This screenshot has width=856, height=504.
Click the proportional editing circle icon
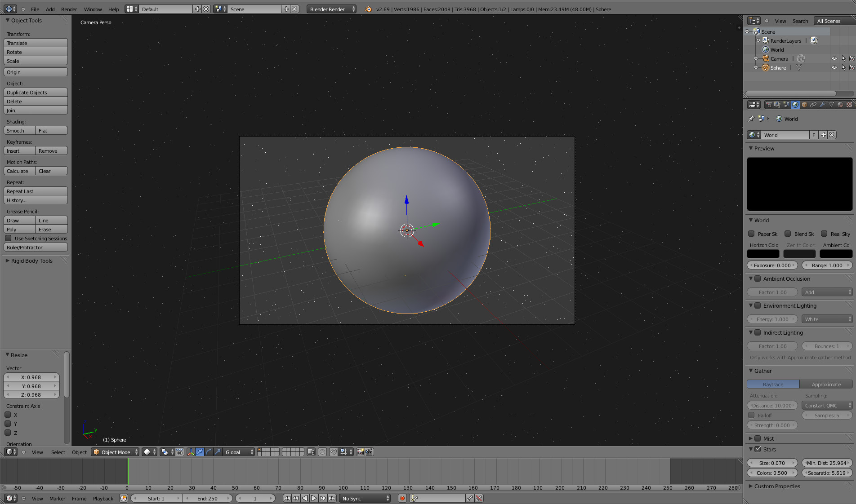point(322,452)
